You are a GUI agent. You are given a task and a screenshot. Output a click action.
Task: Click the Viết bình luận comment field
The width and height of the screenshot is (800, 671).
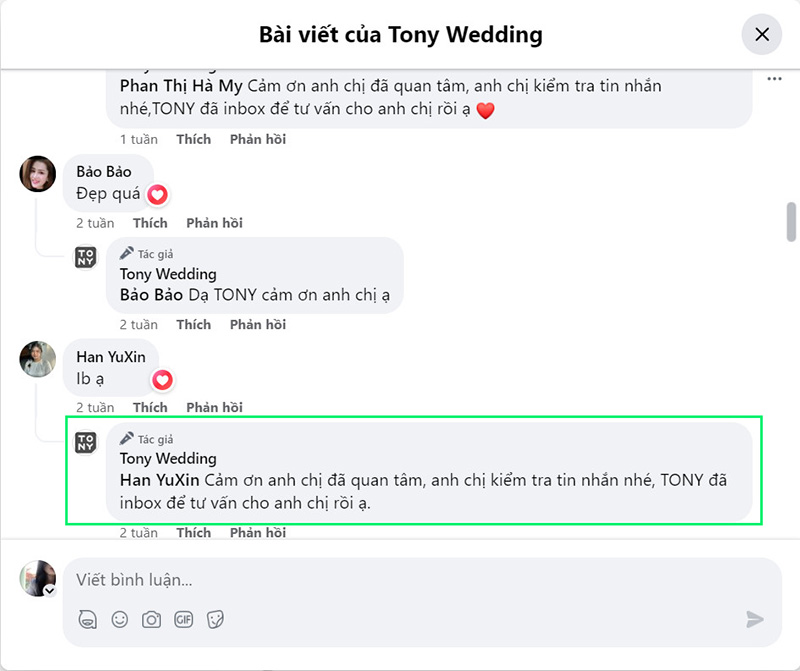400,580
